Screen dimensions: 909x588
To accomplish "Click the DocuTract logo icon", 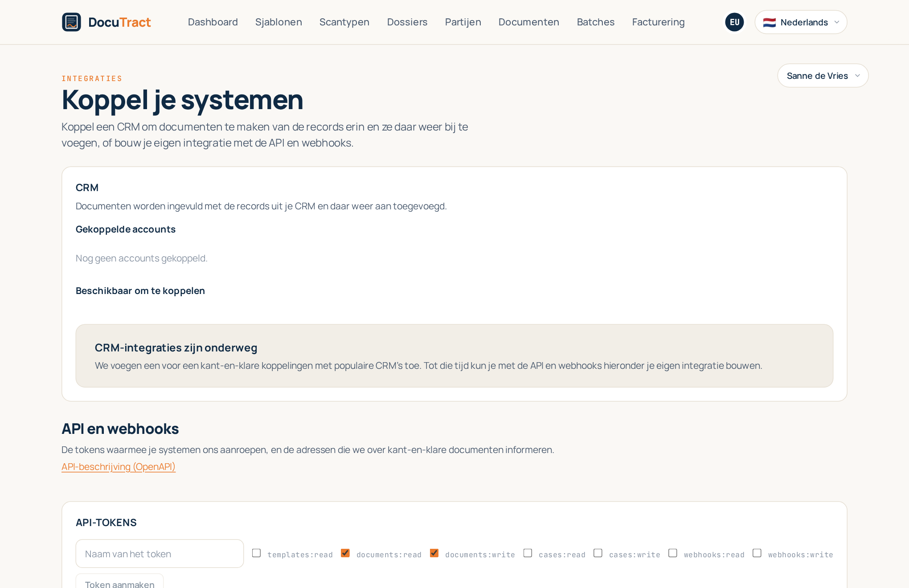I will coord(71,22).
